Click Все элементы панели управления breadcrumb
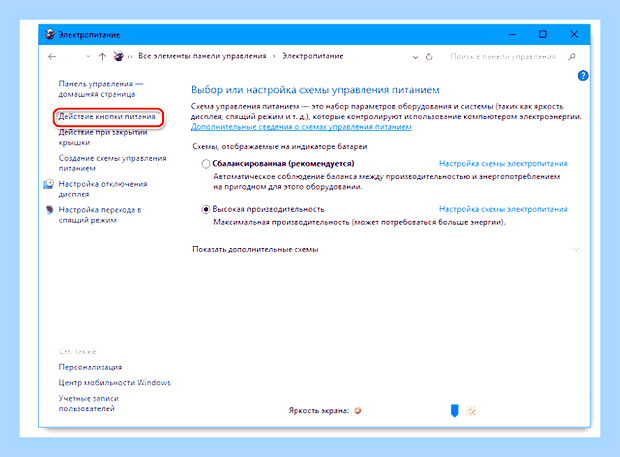620x457 pixels. tap(202, 56)
